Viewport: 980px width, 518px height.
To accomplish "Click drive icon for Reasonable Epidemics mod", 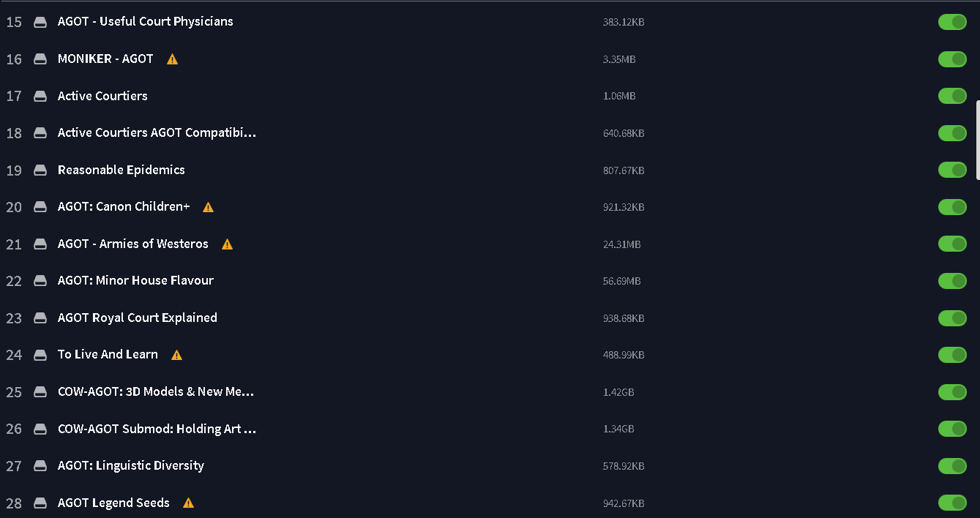I will [x=40, y=170].
